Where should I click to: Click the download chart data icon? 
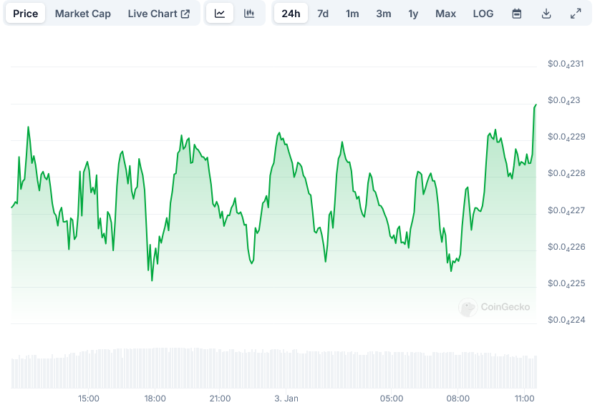point(546,14)
